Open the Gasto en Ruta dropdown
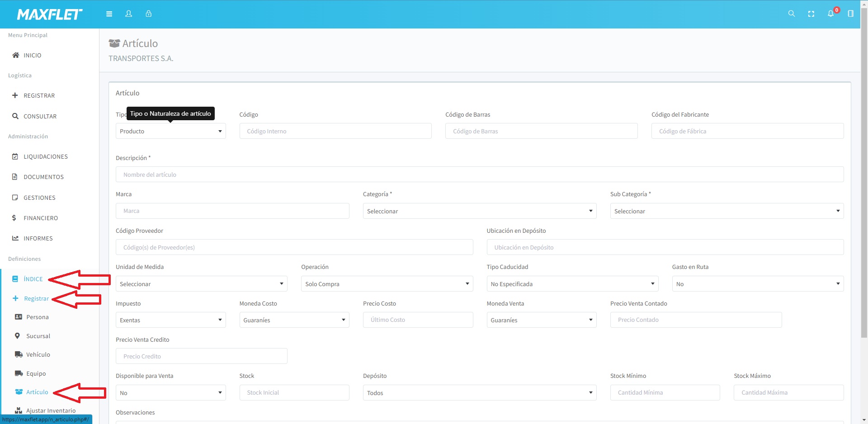 pos(757,284)
